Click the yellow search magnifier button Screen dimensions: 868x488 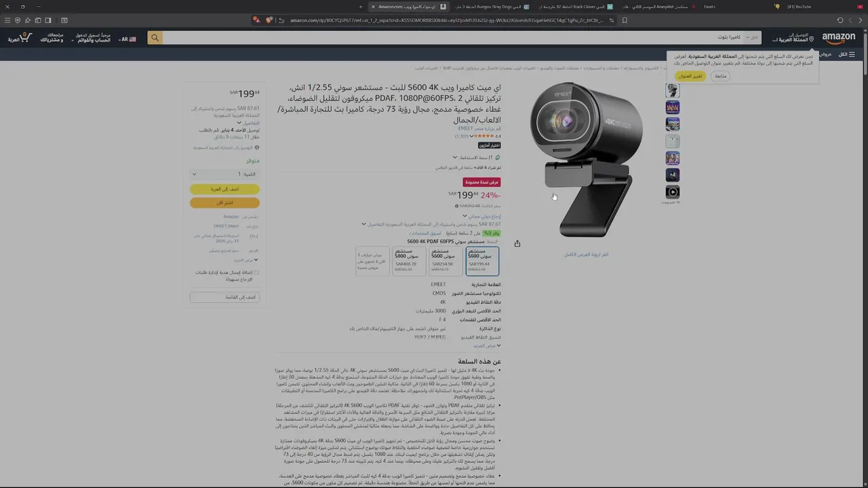pyautogui.click(x=155, y=38)
